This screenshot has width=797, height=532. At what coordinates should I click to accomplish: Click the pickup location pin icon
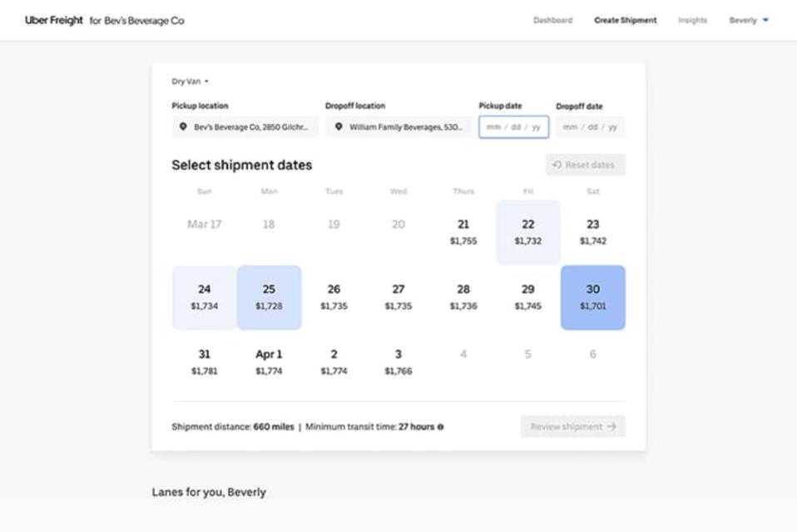pyautogui.click(x=183, y=127)
